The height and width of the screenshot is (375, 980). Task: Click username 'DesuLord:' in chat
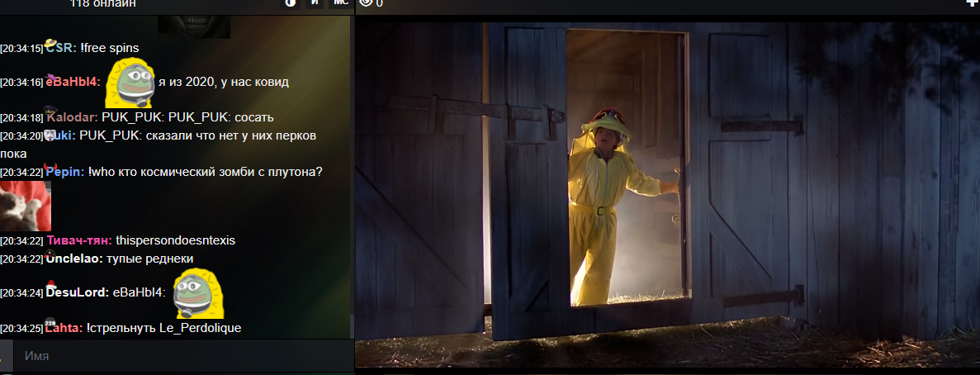pos(78,292)
